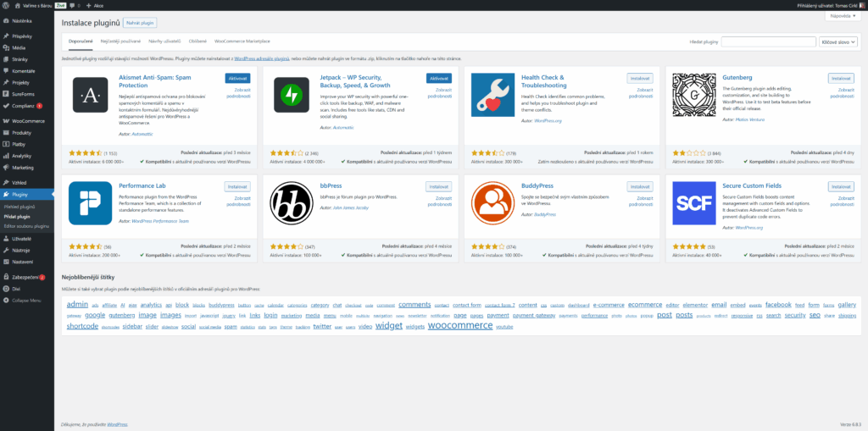Install Secure Custom Fields plugin

pos(841,186)
